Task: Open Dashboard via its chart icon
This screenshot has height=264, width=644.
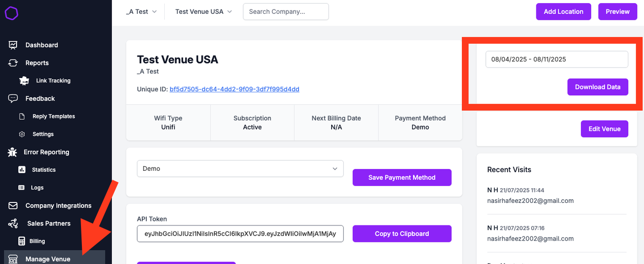Action: coord(13,45)
